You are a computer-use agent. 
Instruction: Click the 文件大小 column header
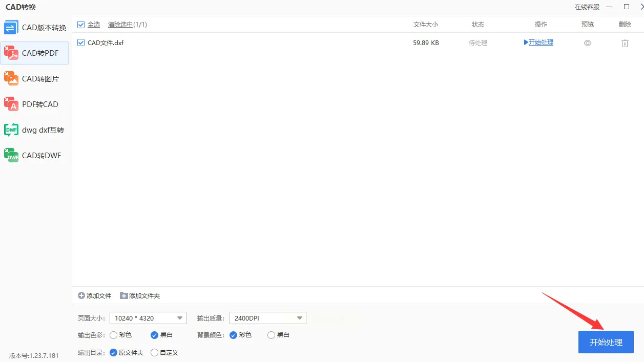click(x=426, y=25)
